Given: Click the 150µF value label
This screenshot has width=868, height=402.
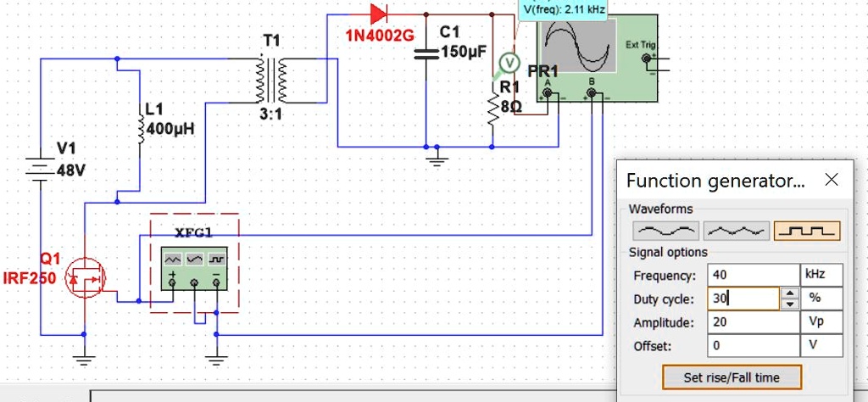Looking at the screenshot, I should click(464, 52).
